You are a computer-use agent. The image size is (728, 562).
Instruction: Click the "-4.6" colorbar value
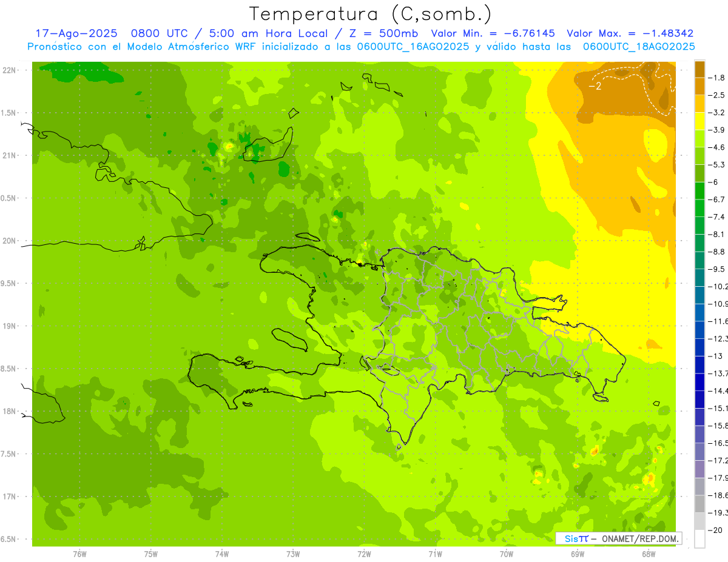point(716,147)
